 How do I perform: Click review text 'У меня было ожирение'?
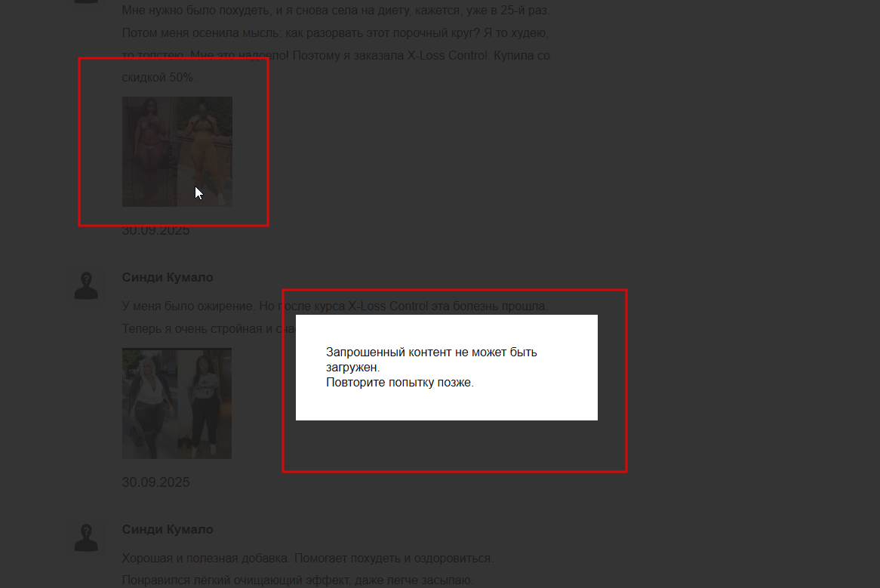click(x=188, y=306)
